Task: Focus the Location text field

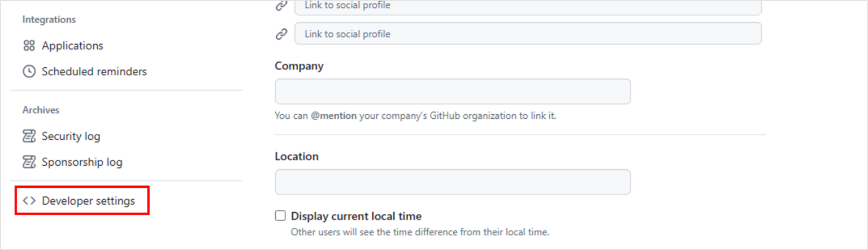Action: (453, 182)
